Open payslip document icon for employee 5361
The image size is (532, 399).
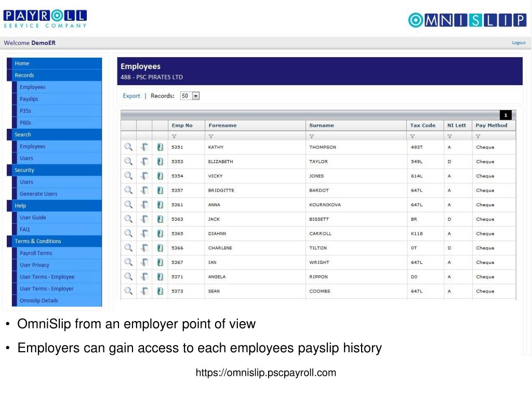tap(144, 205)
